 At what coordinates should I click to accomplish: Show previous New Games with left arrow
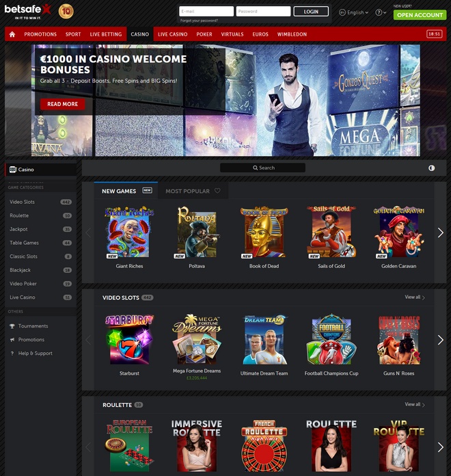click(88, 233)
